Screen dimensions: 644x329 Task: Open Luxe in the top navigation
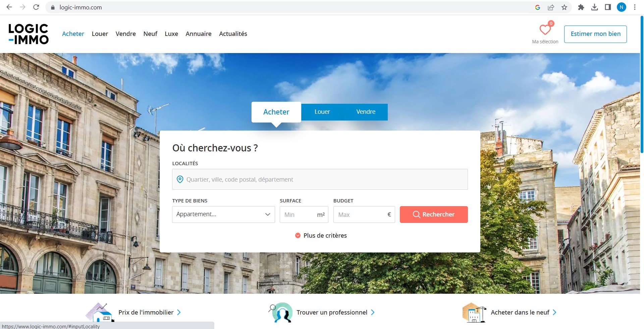click(x=171, y=34)
